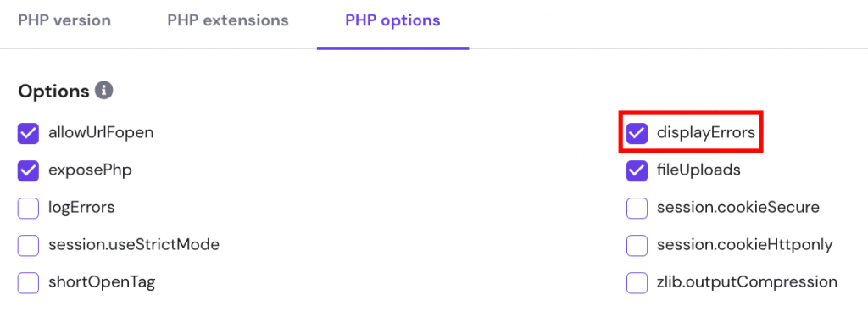Disable the exposePhp option
868x312 pixels.
pyautogui.click(x=28, y=171)
